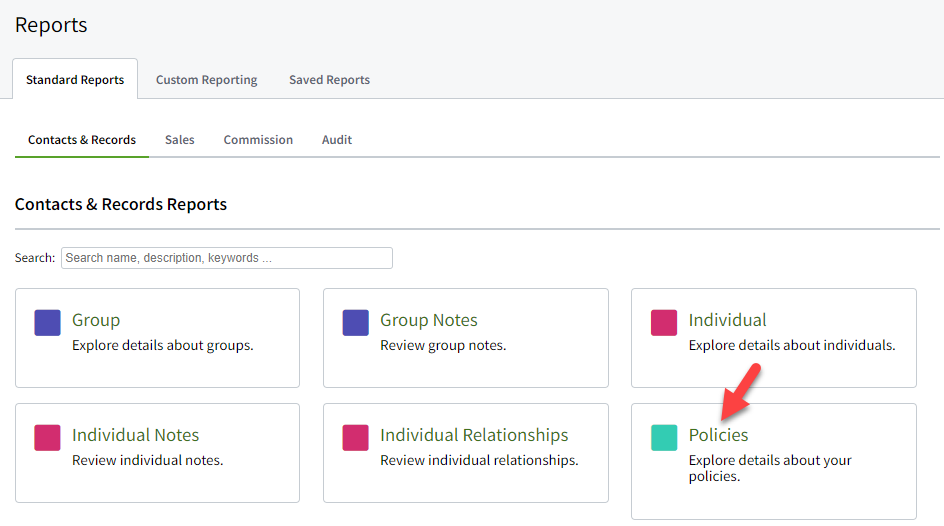Open the Individual Relationships report link

click(474, 435)
